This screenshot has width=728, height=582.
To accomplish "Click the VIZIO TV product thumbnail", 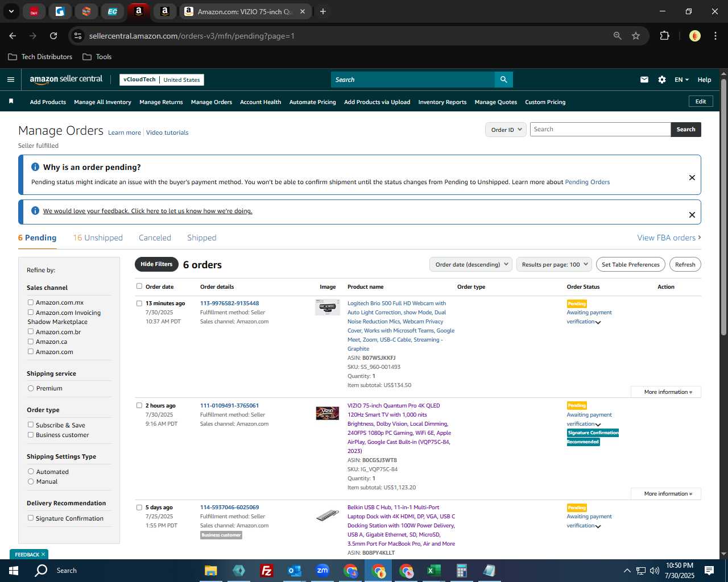I will point(328,413).
